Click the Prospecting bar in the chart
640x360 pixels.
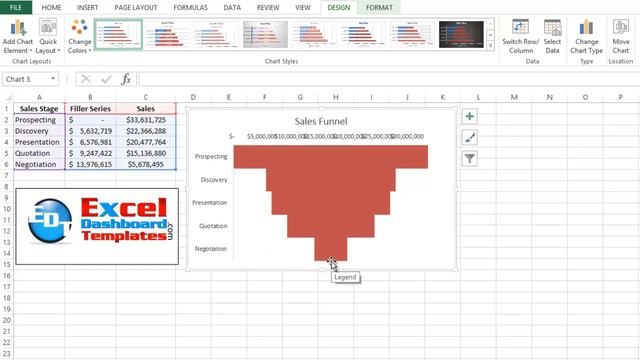tap(331, 157)
